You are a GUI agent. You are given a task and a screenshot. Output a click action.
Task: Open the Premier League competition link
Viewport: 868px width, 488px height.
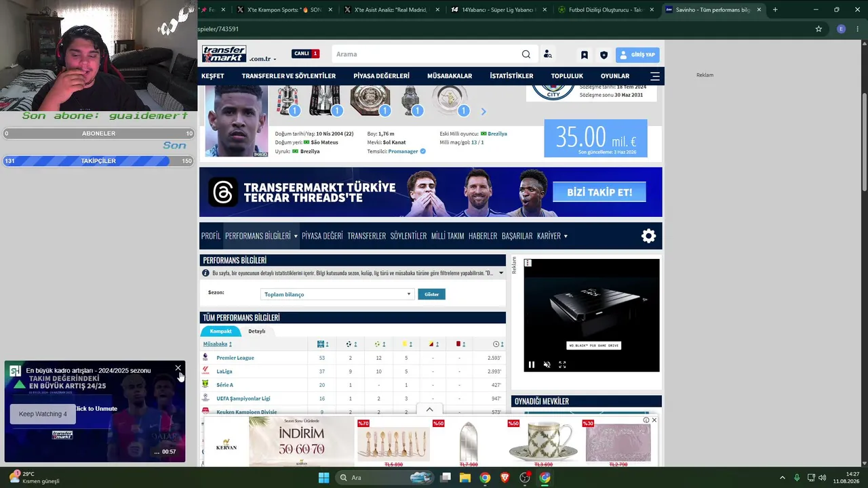click(235, 358)
